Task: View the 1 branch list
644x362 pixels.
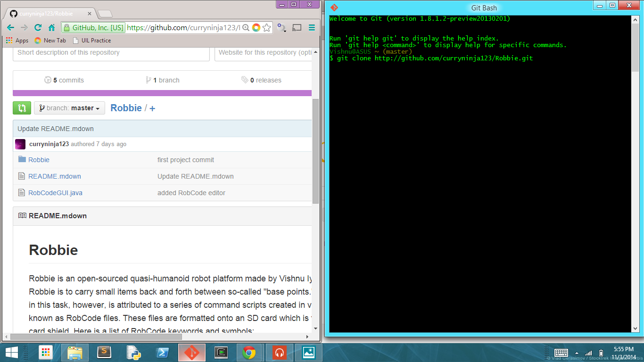Action: [163, 80]
